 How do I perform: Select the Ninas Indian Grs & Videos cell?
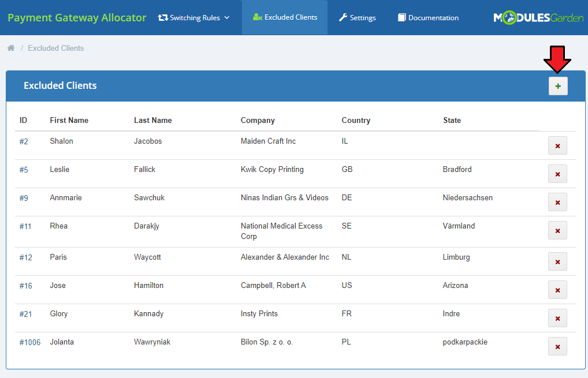click(x=285, y=197)
